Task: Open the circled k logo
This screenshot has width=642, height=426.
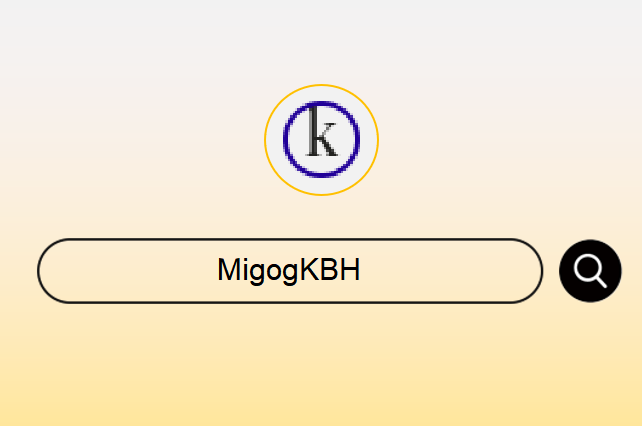Action: [321, 140]
